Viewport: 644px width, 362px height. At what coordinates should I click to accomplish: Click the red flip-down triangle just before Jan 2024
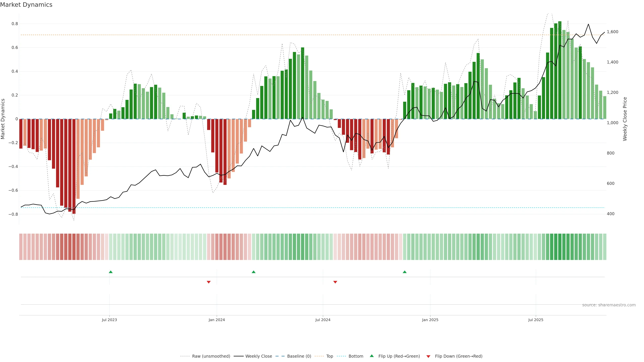209,282
